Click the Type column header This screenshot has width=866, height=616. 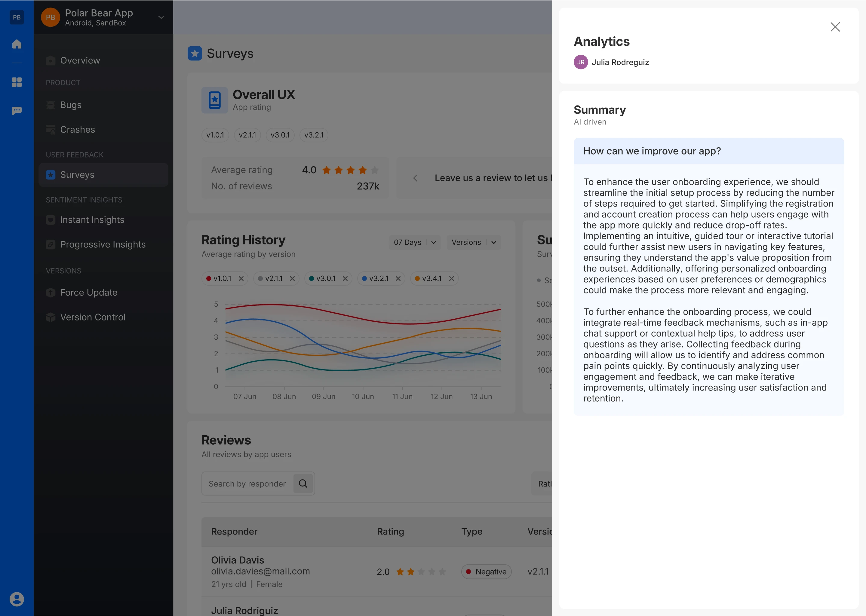(471, 532)
